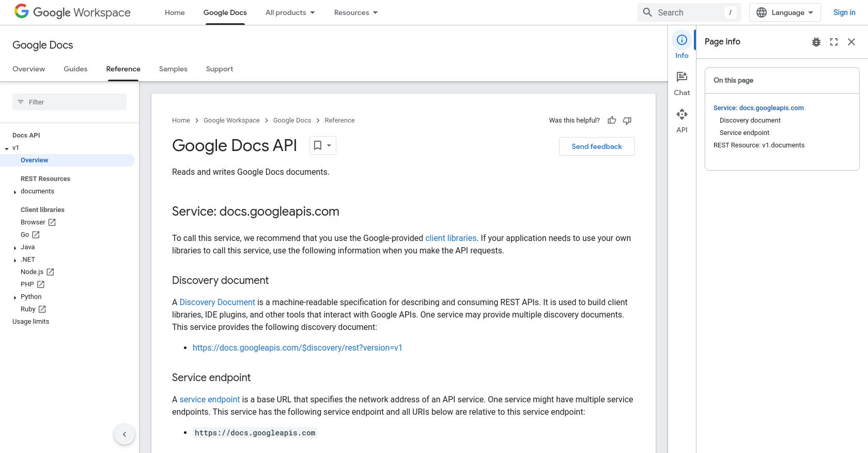This screenshot has width=868, height=453.
Task: Click the bookmark icon next to Google Docs API
Action: (x=318, y=145)
